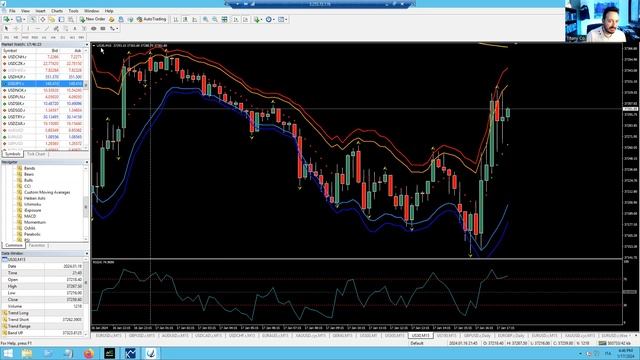This screenshot has height=360, width=640.
Task: Open the Insert menu
Action: click(40, 11)
